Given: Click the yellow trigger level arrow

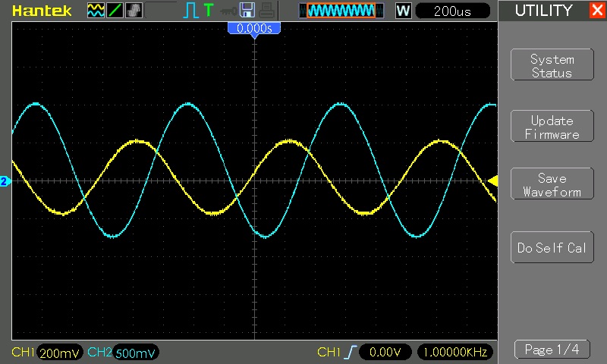Looking at the screenshot, I should coord(492,180).
